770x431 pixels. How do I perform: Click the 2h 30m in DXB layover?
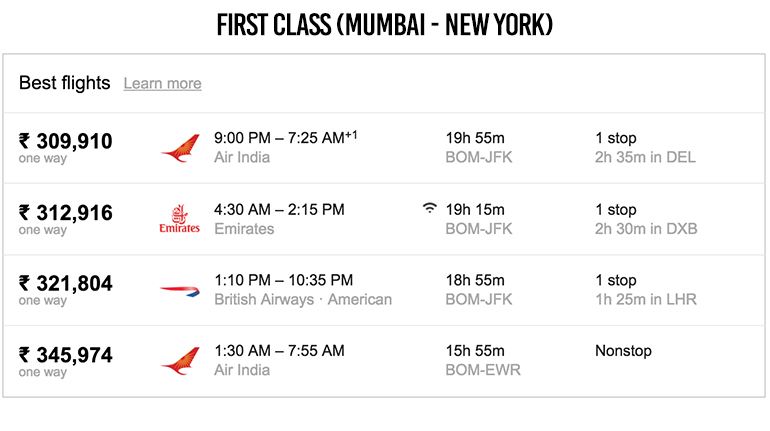tap(646, 229)
